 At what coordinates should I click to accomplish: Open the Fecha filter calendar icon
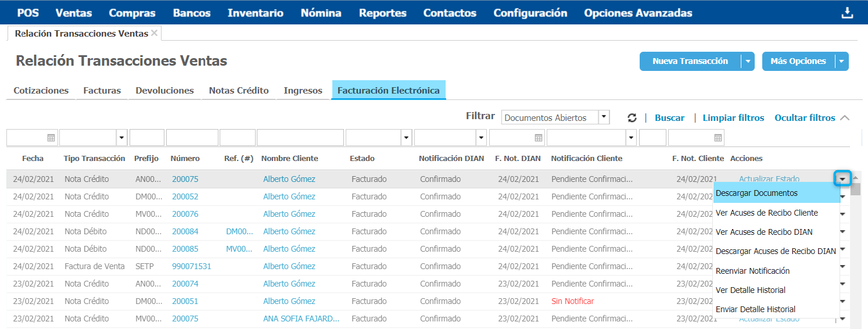click(x=51, y=138)
